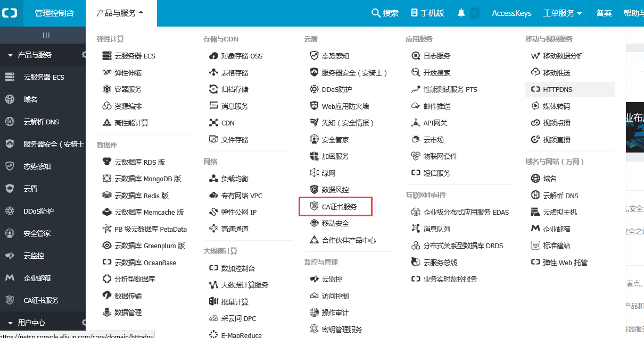The width and height of the screenshot is (644, 338).
Task: Open the gear beside sidebar 产品与服务
Action: pyautogui.click(x=84, y=54)
